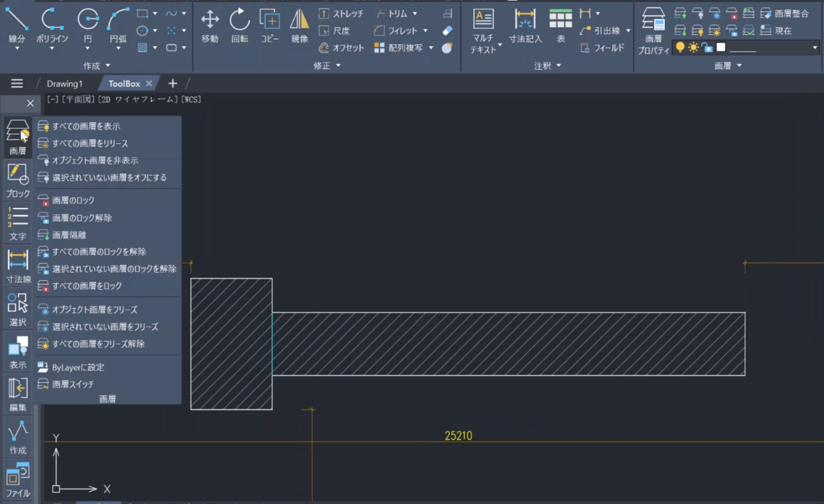Screen dimensions: 824x504
Task: Click the [2D ワイヤフレーム] visual style control
Action: point(138,99)
